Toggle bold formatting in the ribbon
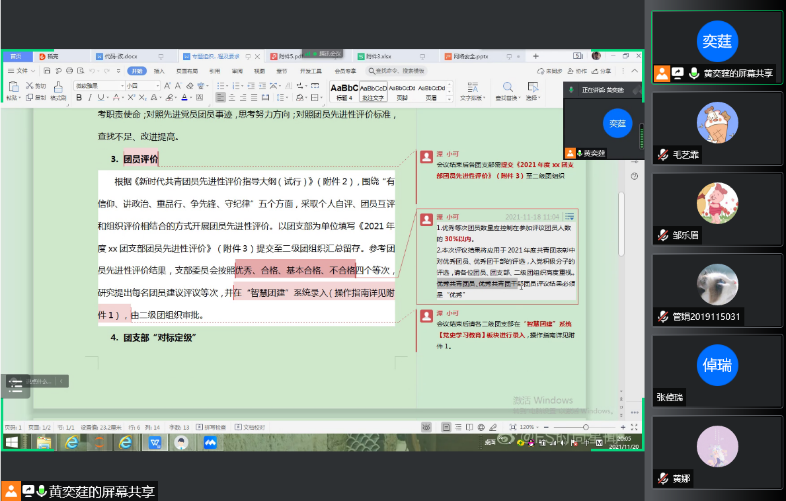The image size is (786, 501). [79, 98]
